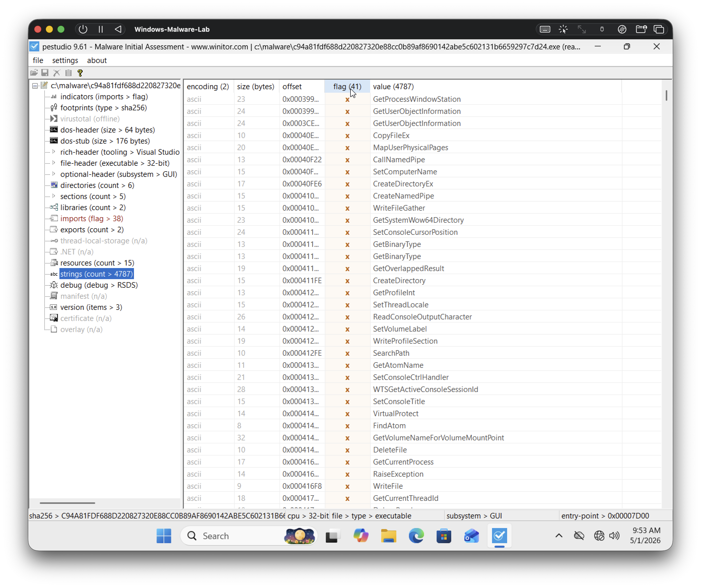Click the debug bug icon in tree
The height and width of the screenshot is (588, 701).
click(54, 285)
